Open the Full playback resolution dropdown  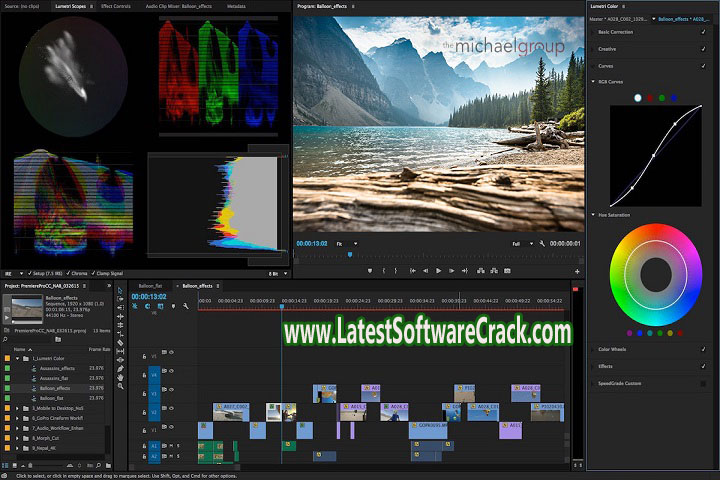520,243
